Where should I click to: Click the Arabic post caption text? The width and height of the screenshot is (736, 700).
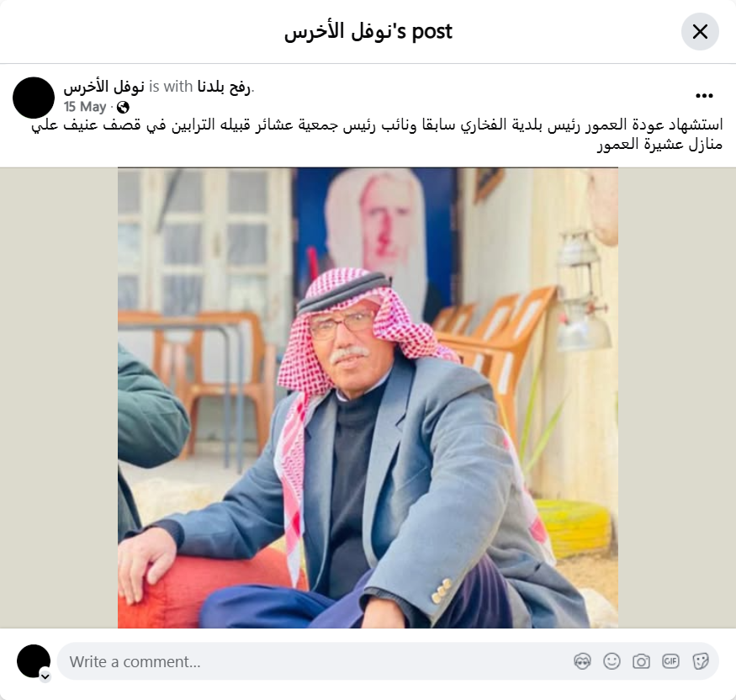[x=377, y=135]
